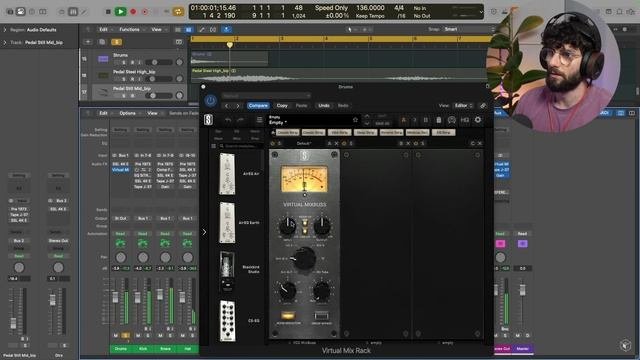Viewport: 640px width, 360px height.
Task: Open the Virtual Mix Rack settings gear
Action: click(x=478, y=120)
